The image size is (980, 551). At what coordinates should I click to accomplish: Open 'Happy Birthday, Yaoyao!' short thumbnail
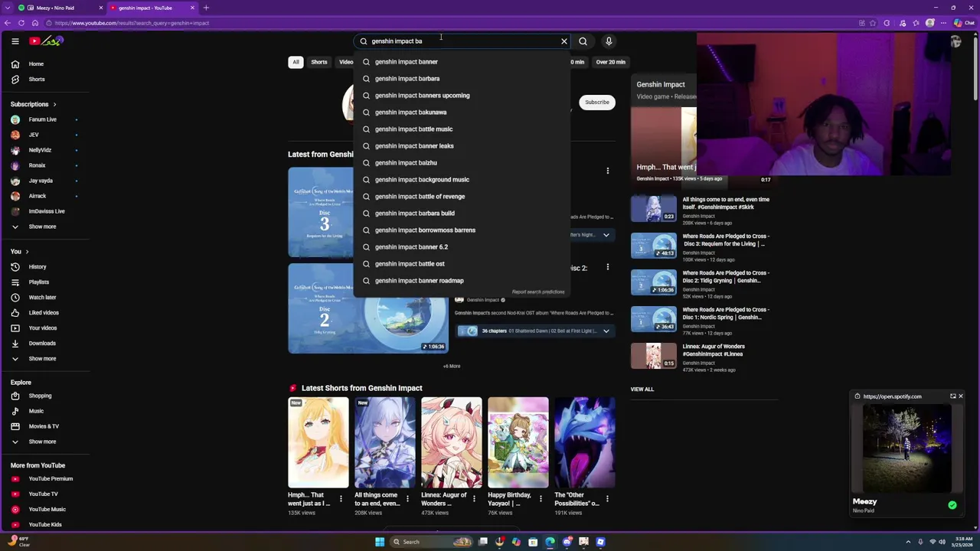pos(518,442)
